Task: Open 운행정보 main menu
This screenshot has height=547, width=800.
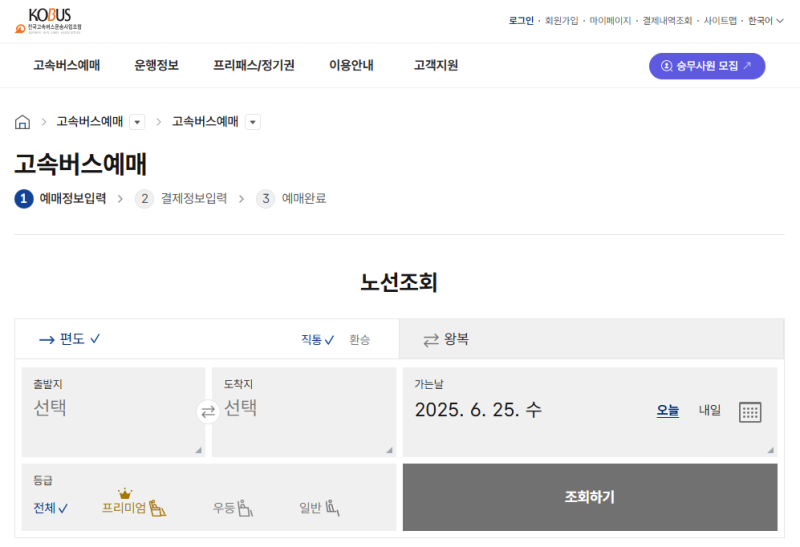Action: point(157,65)
